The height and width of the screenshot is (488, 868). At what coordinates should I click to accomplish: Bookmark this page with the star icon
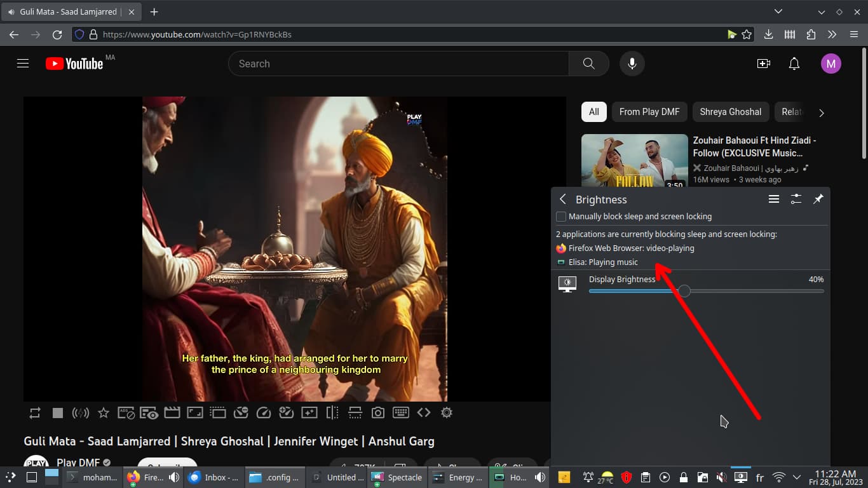tap(747, 35)
